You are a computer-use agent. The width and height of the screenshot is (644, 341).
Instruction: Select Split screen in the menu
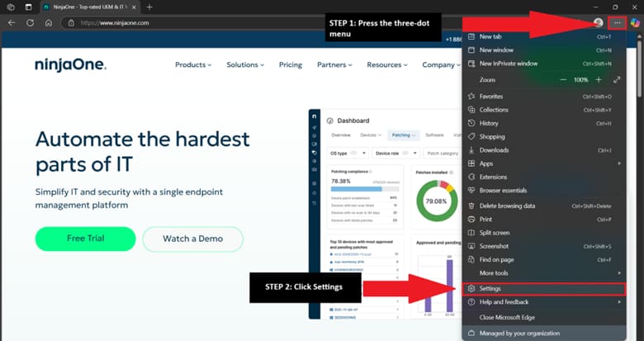544,233
